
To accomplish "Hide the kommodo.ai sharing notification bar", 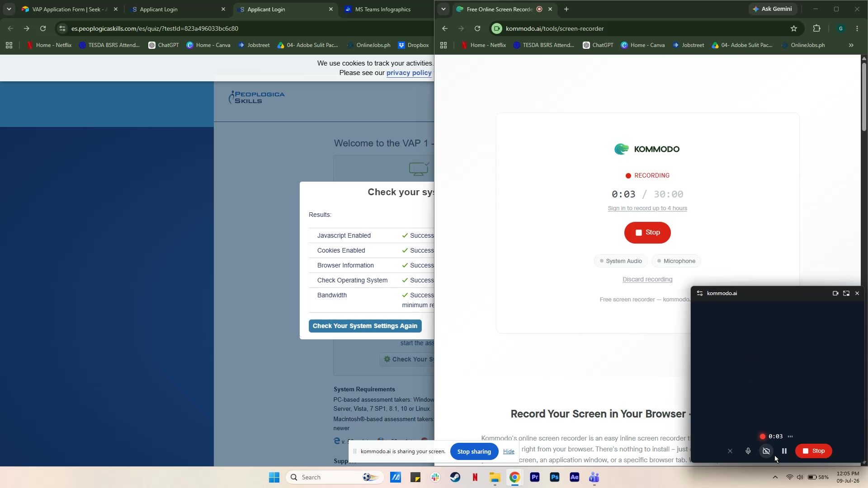I will [509, 451].
